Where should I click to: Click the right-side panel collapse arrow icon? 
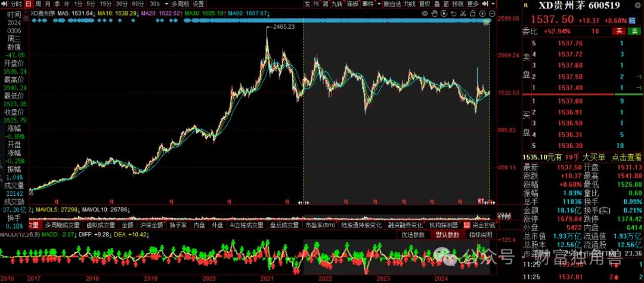(485, 4)
